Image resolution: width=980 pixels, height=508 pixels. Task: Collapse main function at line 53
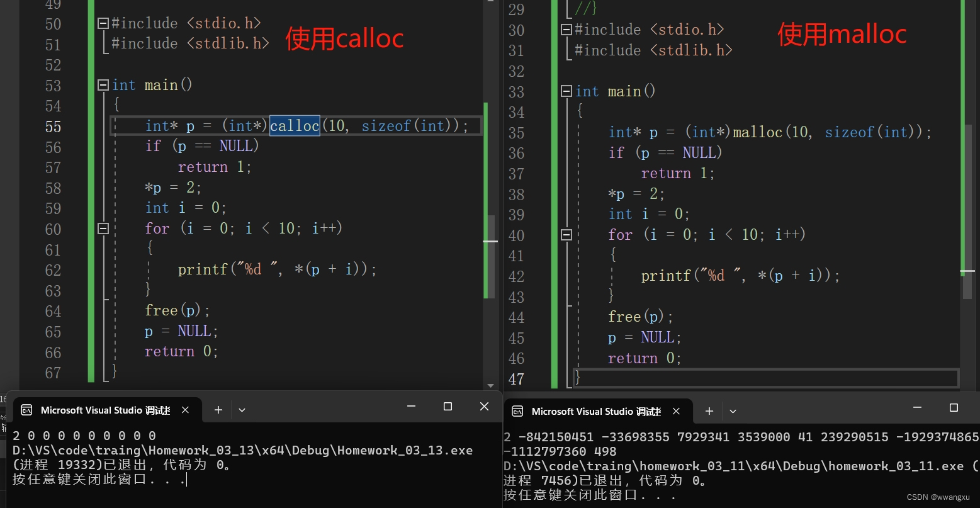pyautogui.click(x=103, y=85)
